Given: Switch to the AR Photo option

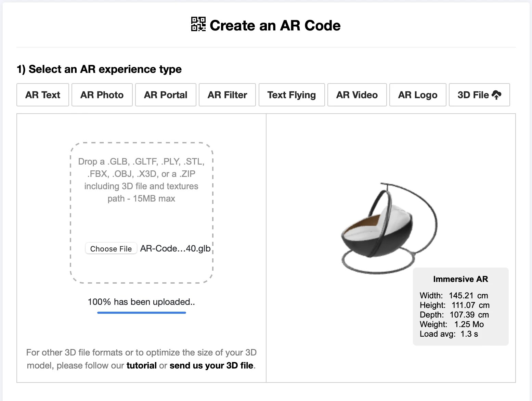Looking at the screenshot, I should [x=102, y=95].
